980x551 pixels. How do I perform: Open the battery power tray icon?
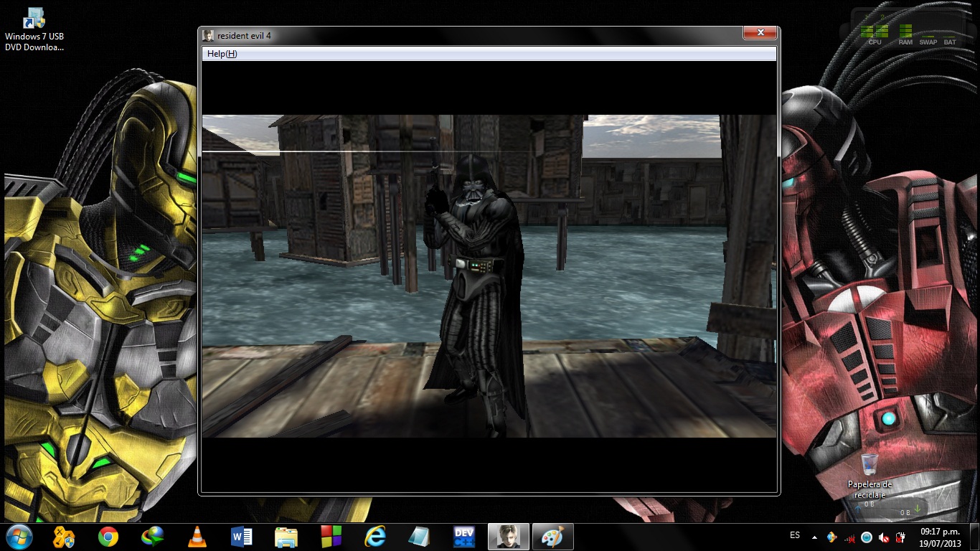coord(901,537)
